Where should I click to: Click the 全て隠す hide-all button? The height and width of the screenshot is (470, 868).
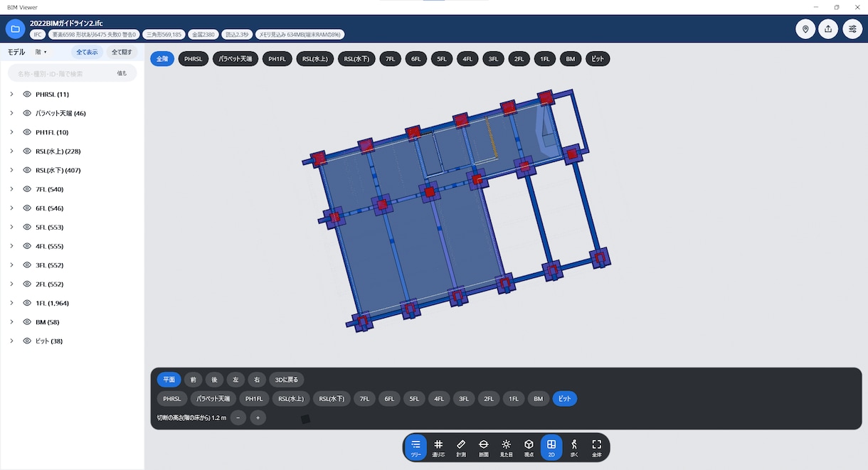click(x=122, y=52)
